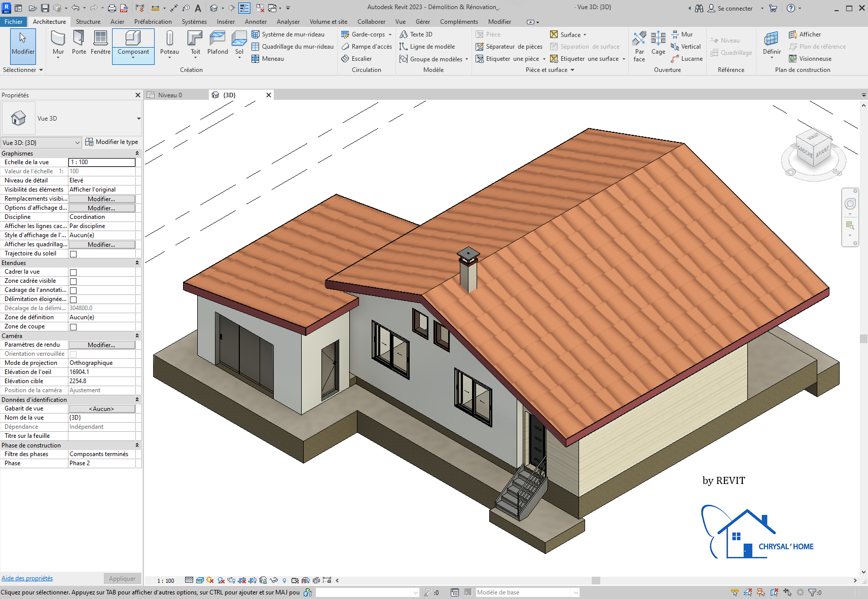Viewport: 868px width, 599px height.
Task: Click Modifier button for Paramètres de rendu
Action: (x=101, y=345)
